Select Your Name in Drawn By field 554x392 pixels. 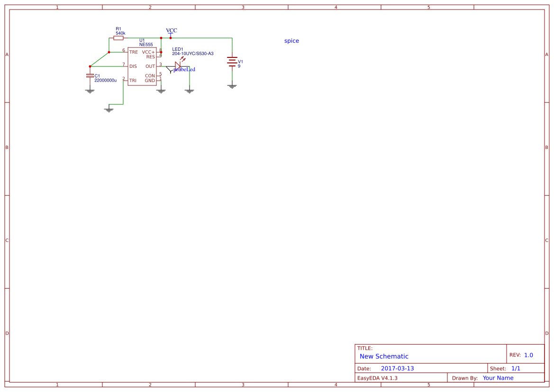point(498,378)
